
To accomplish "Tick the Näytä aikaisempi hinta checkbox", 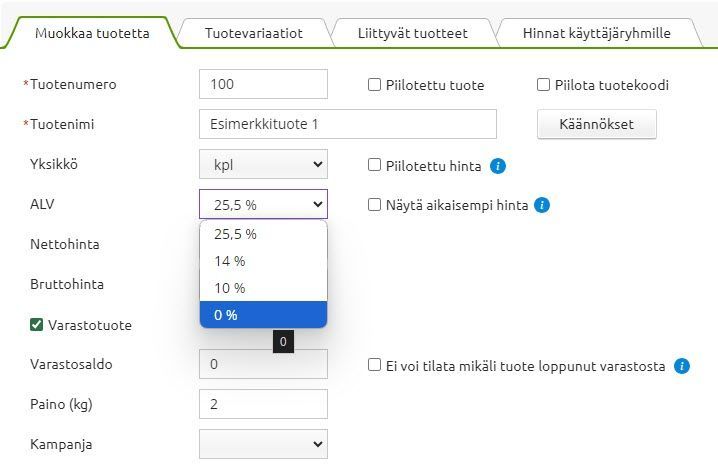I will [x=375, y=205].
